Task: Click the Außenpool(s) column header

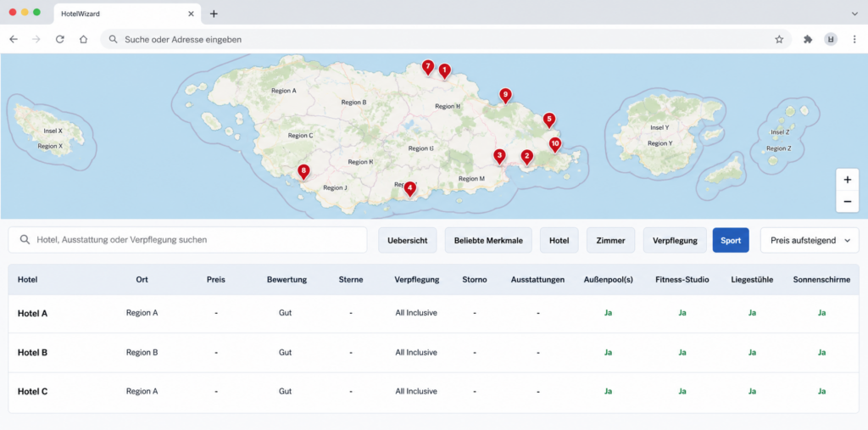Action: tap(609, 280)
